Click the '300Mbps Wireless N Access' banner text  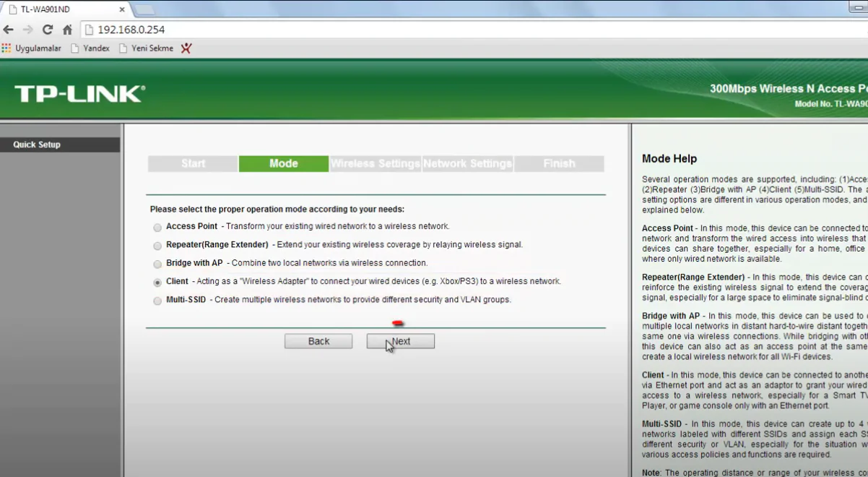(789, 89)
